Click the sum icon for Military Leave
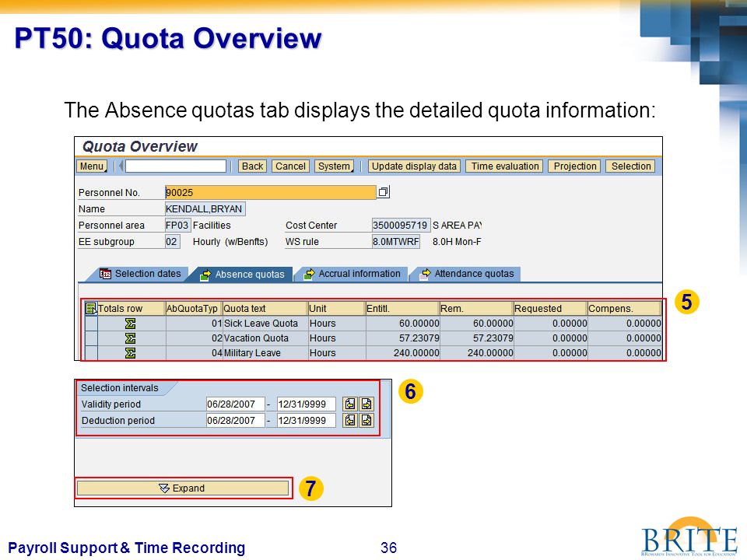The height and width of the screenshot is (560, 747). [130, 353]
